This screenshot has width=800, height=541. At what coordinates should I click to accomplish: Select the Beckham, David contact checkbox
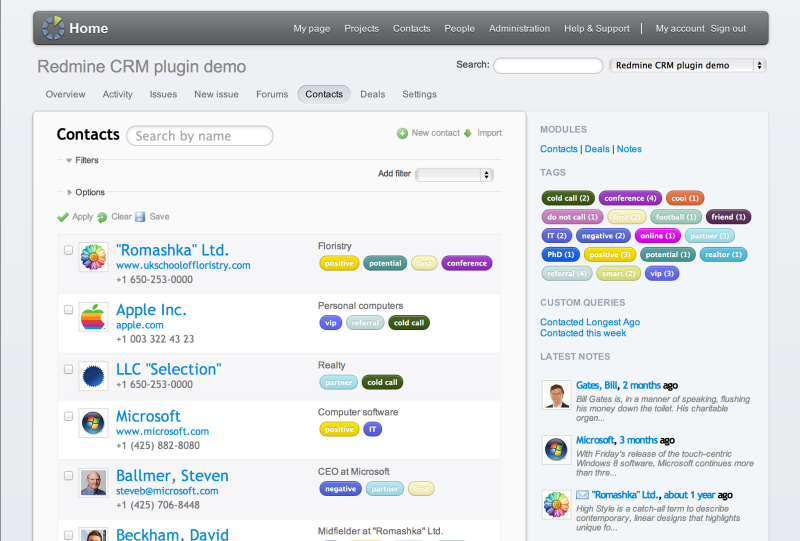[68, 535]
